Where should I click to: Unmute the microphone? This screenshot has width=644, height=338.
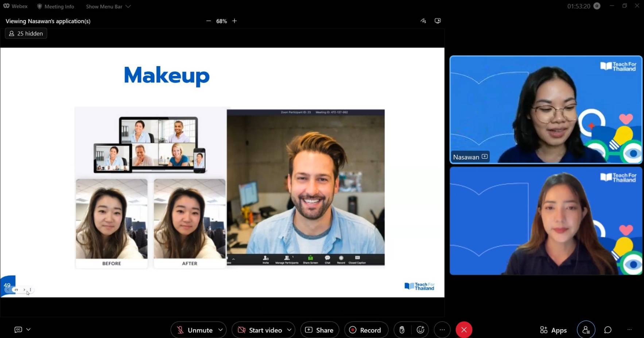pyautogui.click(x=195, y=330)
